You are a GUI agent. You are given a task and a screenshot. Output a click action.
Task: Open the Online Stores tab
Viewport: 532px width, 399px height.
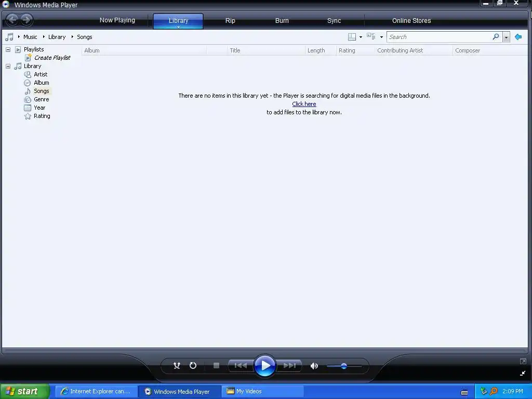tap(411, 21)
